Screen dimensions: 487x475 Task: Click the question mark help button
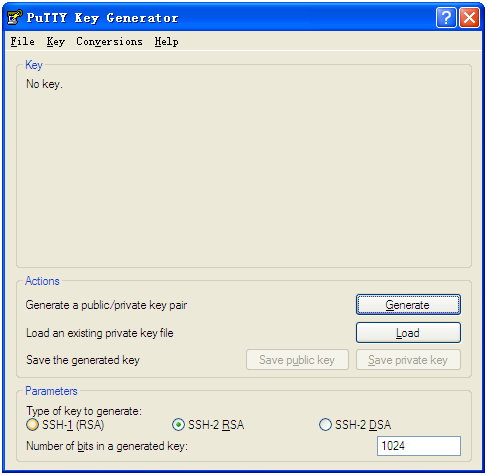446,17
